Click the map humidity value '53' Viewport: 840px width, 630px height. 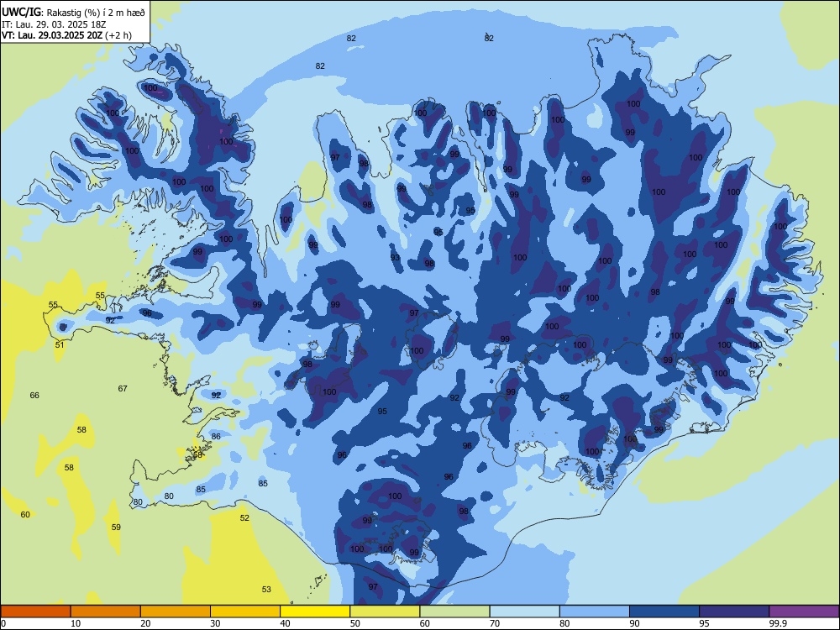(266, 590)
